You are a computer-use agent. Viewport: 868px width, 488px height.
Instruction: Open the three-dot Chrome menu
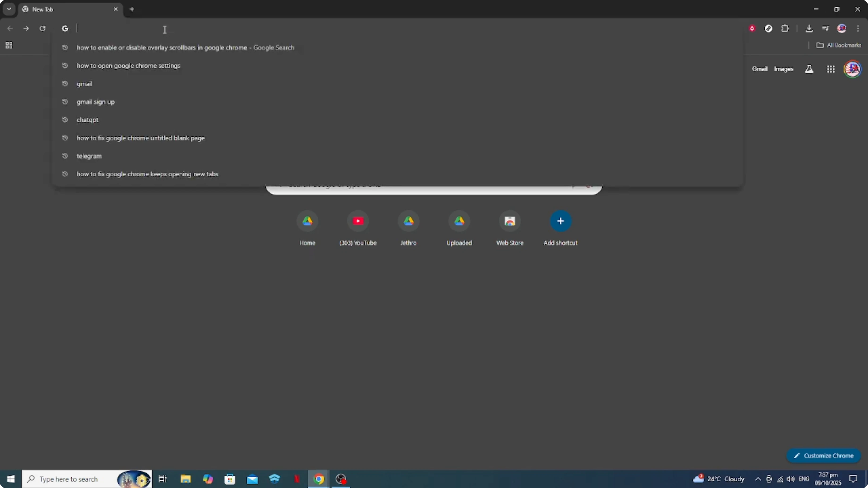859,28
